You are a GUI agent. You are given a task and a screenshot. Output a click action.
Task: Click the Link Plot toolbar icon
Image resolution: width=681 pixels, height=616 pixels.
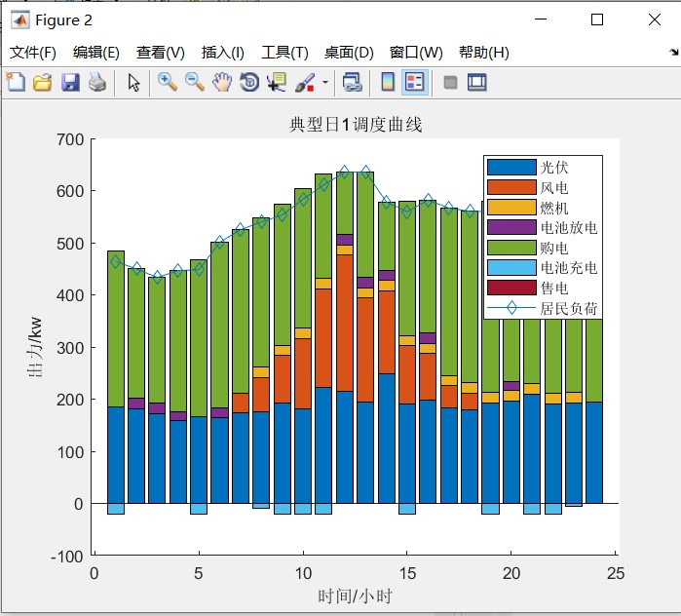(x=353, y=82)
